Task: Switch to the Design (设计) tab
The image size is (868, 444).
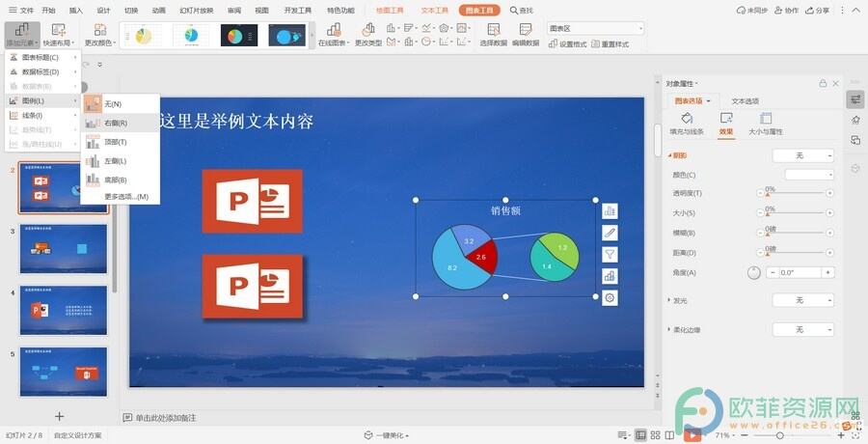Action: 103,10
